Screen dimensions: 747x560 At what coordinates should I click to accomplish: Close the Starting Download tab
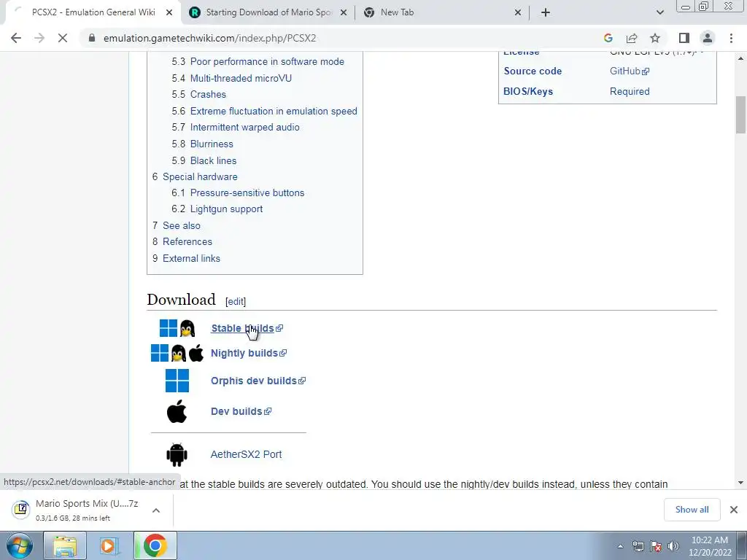coord(344,12)
